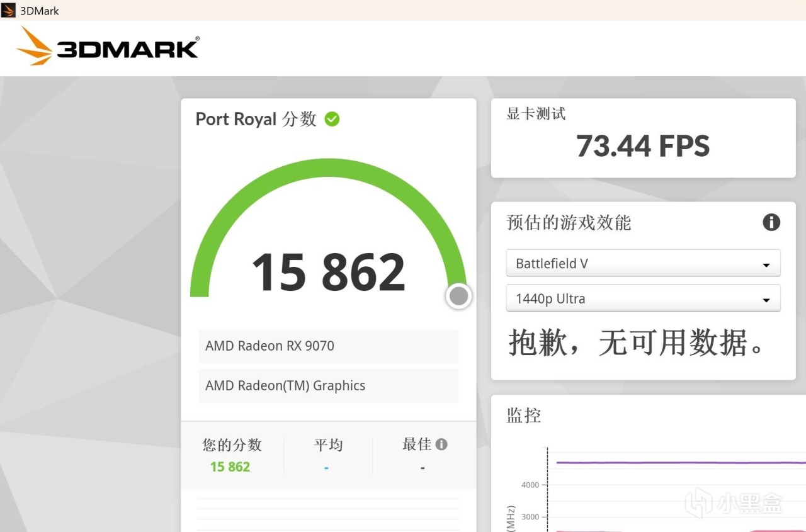Open the Battlefield V game dropdown
The image size is (806, 532).
point(643,263)
